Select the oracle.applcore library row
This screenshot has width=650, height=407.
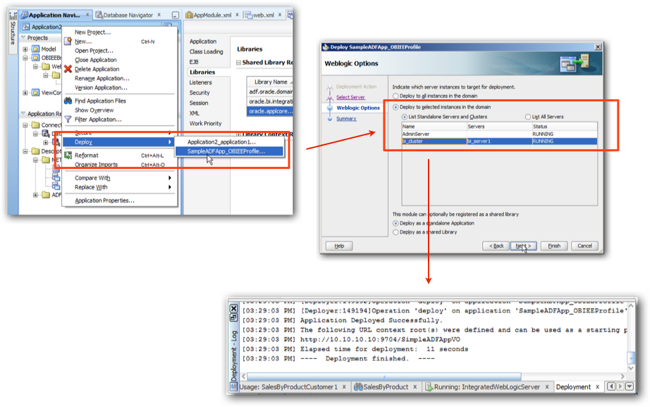click(270, 111)
